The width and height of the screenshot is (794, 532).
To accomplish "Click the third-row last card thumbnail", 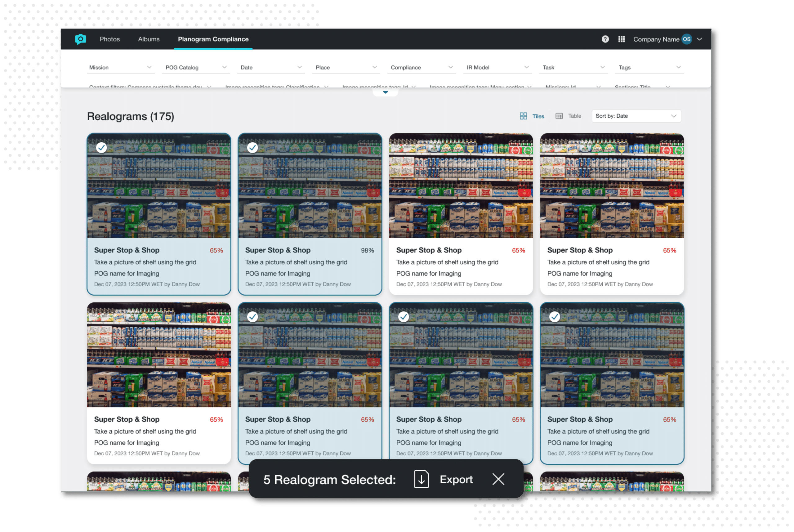I will 612,481.
